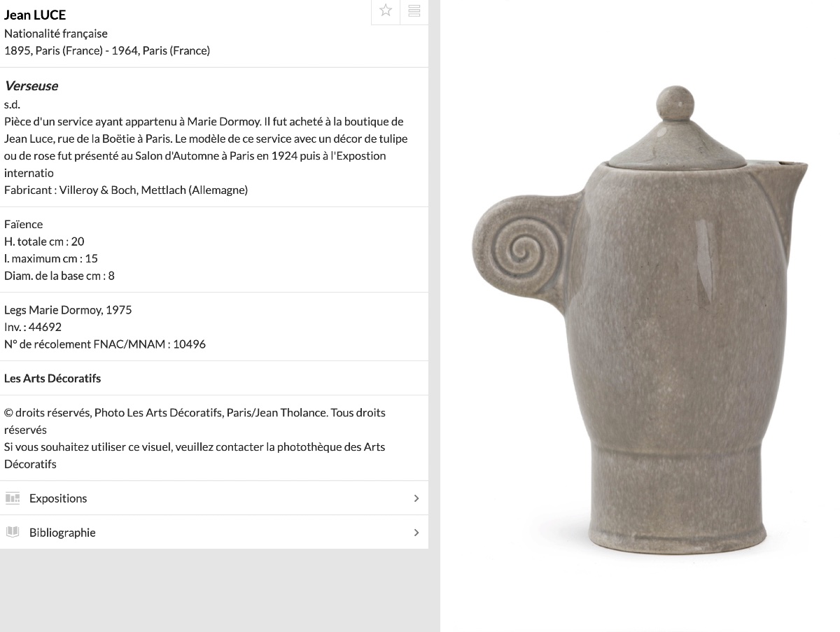Click the Les Arts Décoratifs label
Viewport: 840px width, 632px height.
coord(52,379)
